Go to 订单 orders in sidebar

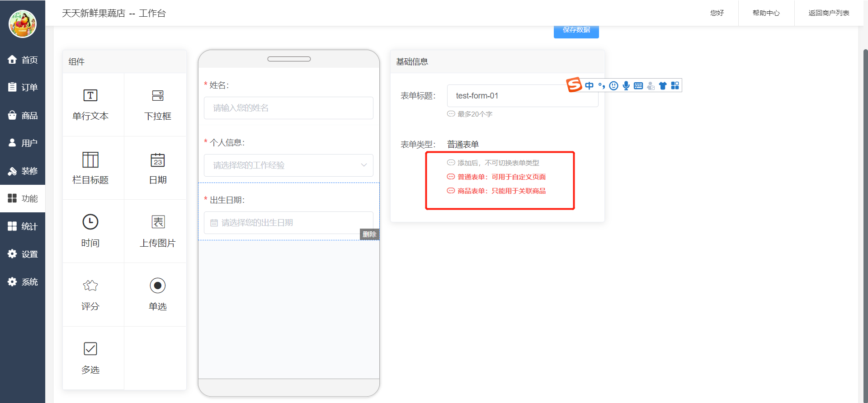click(23, 87)
